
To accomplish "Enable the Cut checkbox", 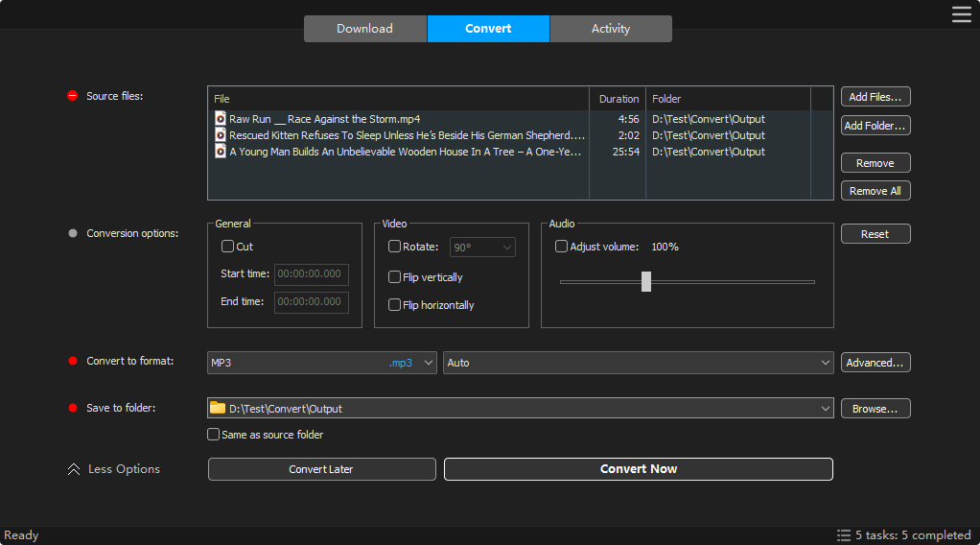I will point(227,247).
